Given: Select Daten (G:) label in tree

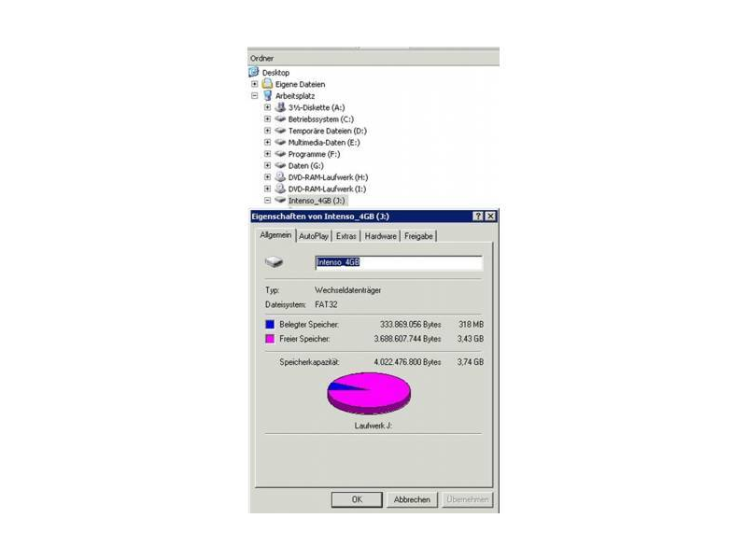Looking at the screenshot, I should pyautogui.click(x=306, y=166).
